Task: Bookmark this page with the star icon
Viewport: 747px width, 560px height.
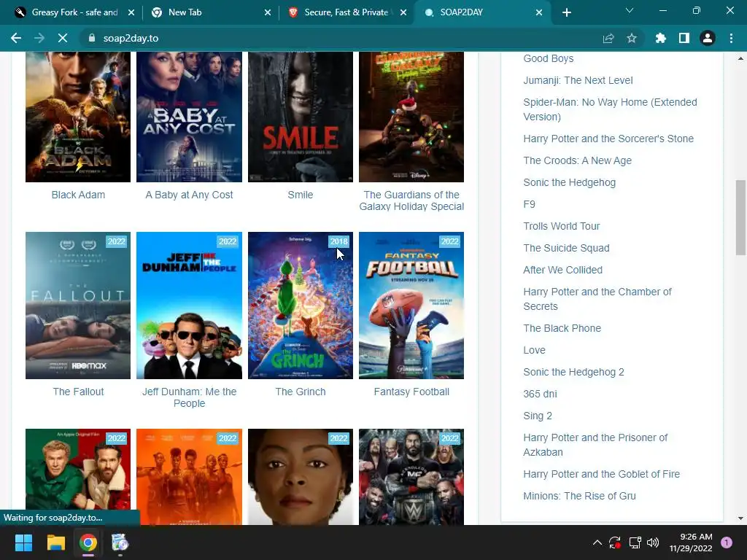Action: [632, 38]
